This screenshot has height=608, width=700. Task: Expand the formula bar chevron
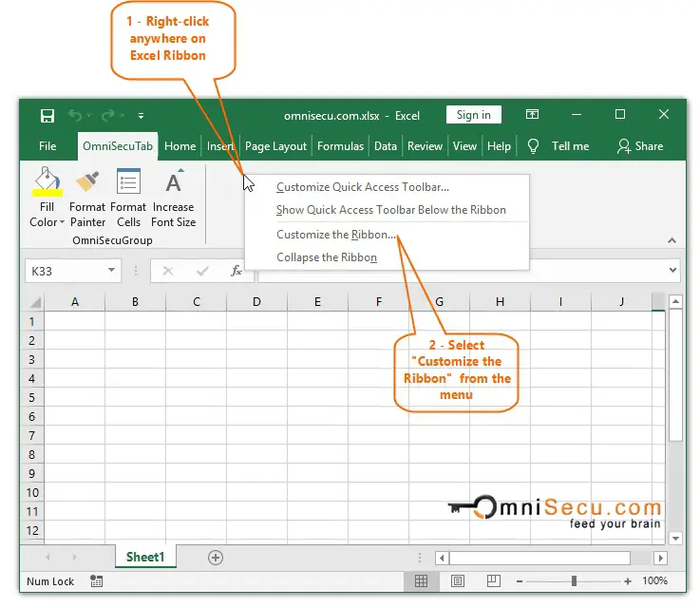tap(672, 270)
